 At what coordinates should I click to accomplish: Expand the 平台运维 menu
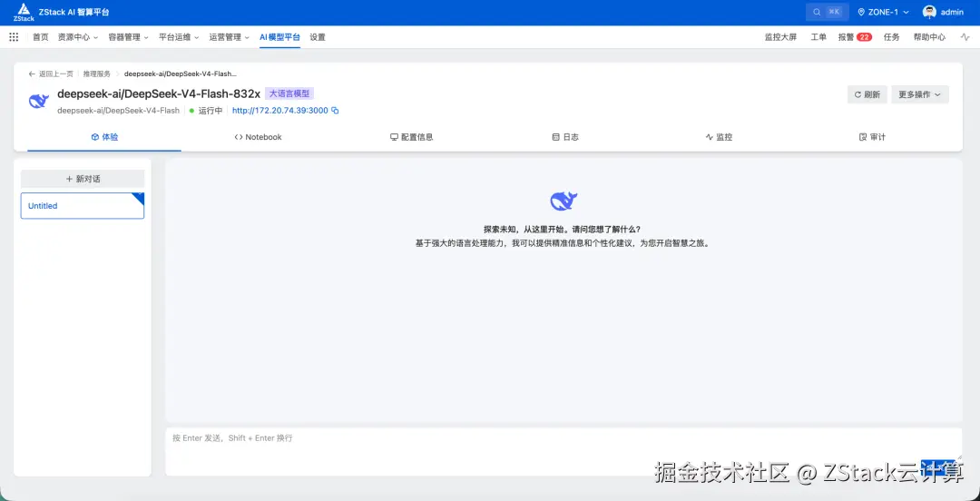pyautogui.click(x=179, y=37)
